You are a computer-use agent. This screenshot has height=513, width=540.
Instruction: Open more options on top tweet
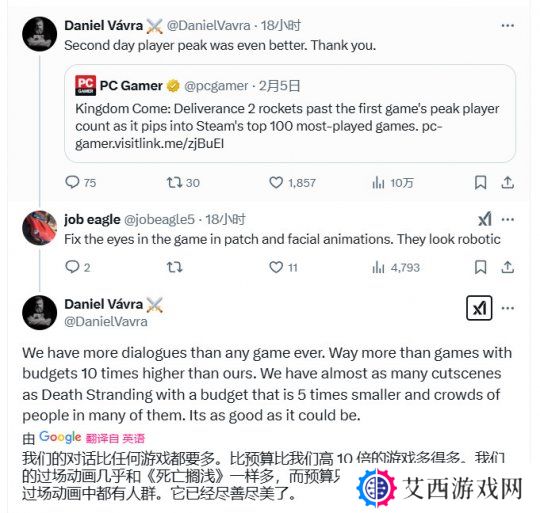(508, 25)
